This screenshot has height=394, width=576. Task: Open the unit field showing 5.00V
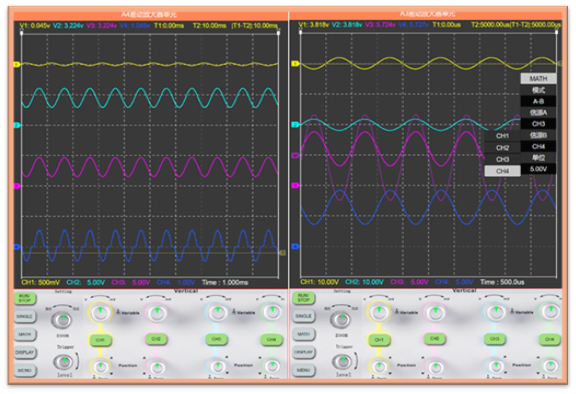[538, 169]
